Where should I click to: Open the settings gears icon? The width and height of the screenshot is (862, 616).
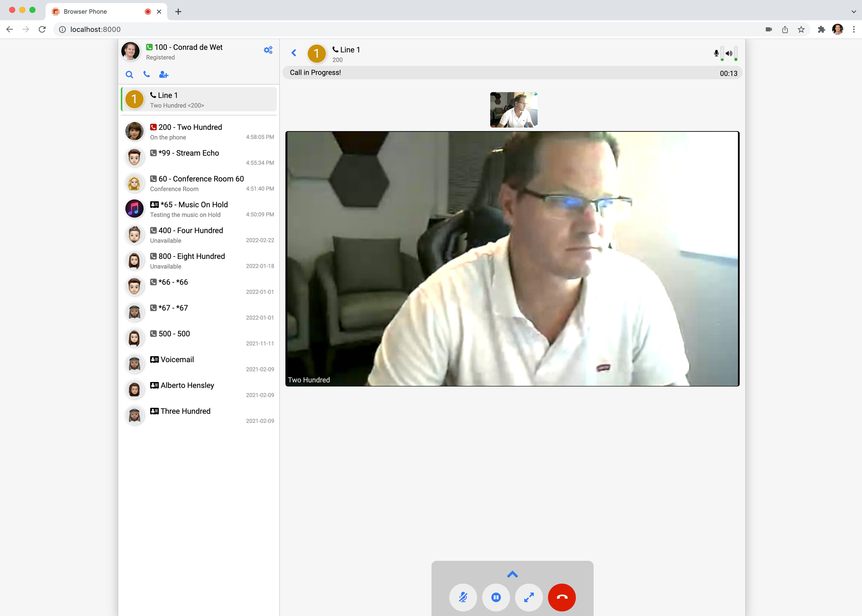point(268,50)
